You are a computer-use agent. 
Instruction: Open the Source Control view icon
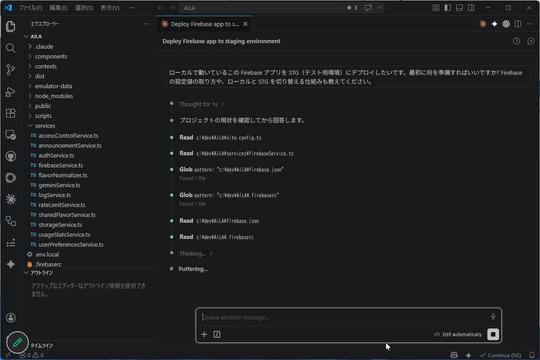coord(11,70)
